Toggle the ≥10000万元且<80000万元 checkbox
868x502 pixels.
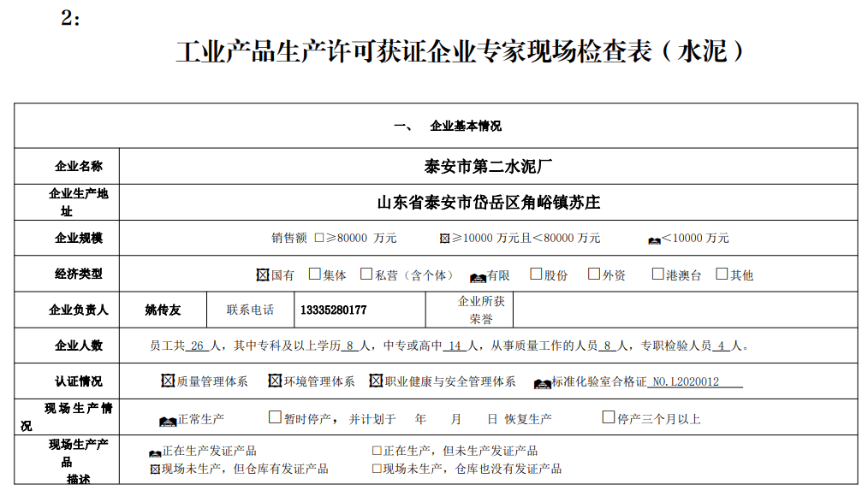pos(444,238)
